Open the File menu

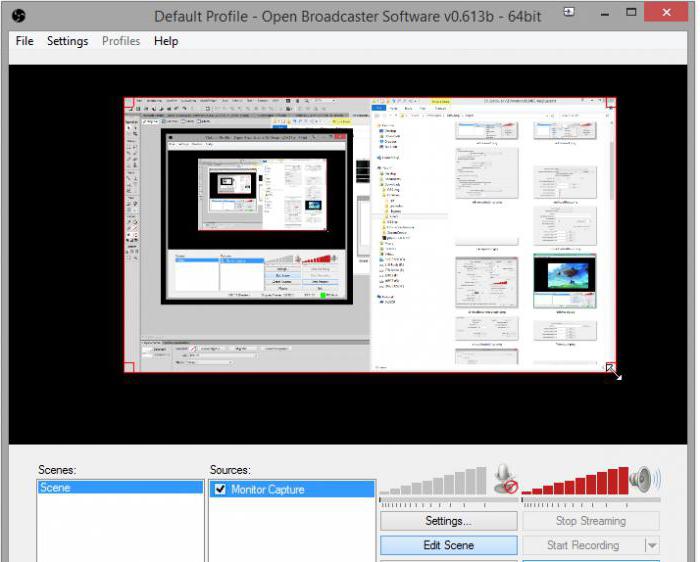point(25,41)
